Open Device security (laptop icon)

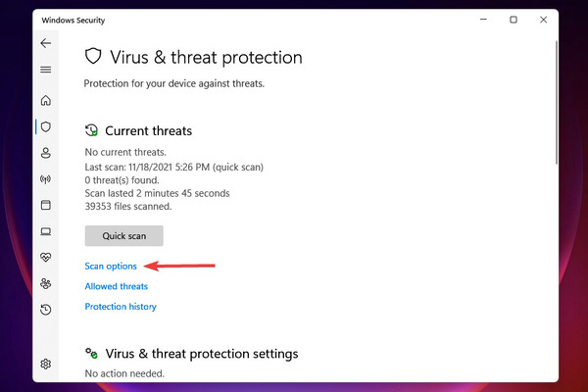46,231
